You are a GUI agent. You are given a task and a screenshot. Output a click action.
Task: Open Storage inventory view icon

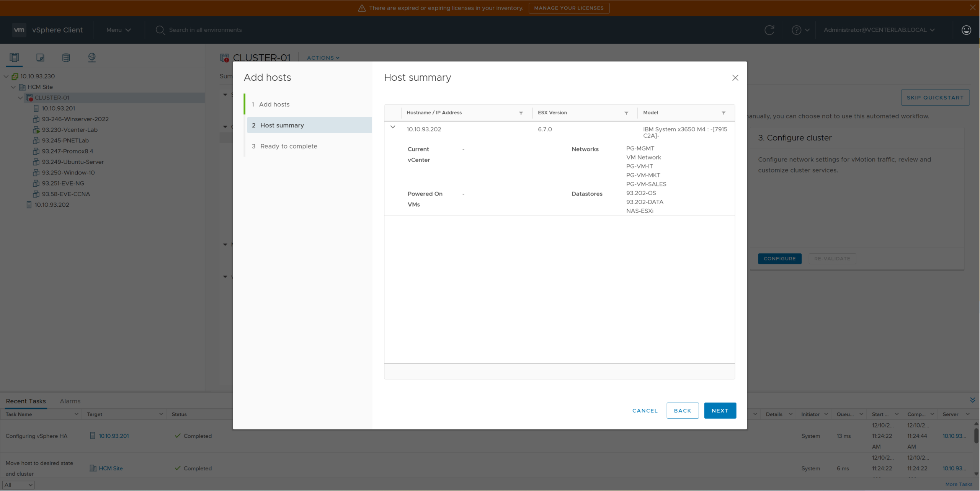[66, 57]
